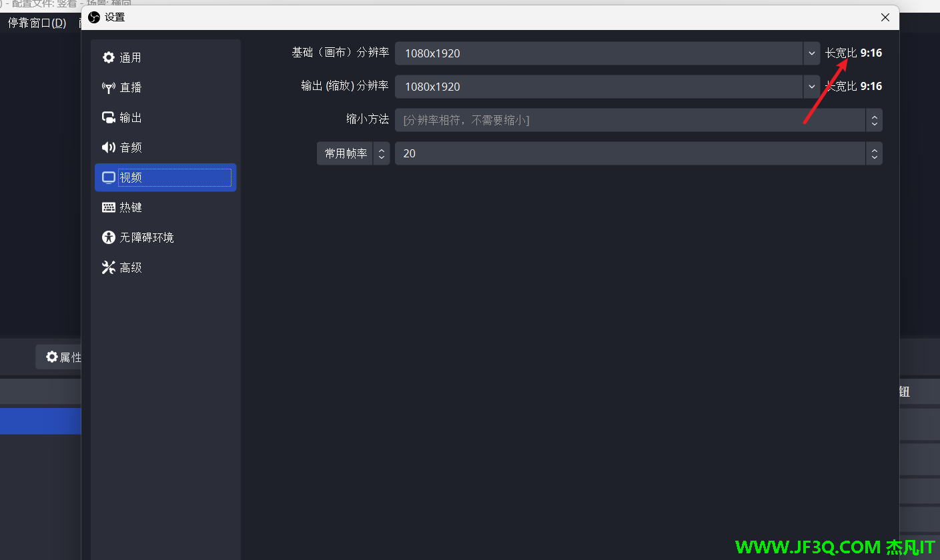Click the 属性 properties button

[63, 357]
